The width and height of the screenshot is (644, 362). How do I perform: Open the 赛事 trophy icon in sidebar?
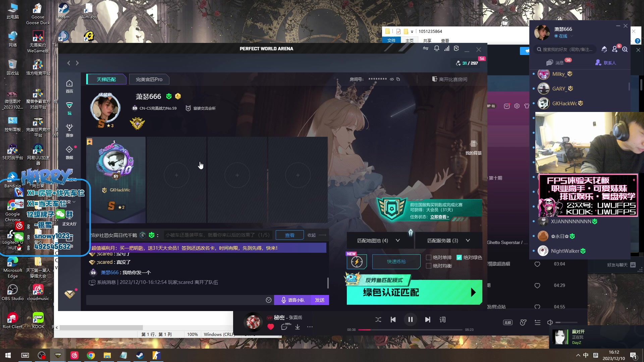click(69, 130)
